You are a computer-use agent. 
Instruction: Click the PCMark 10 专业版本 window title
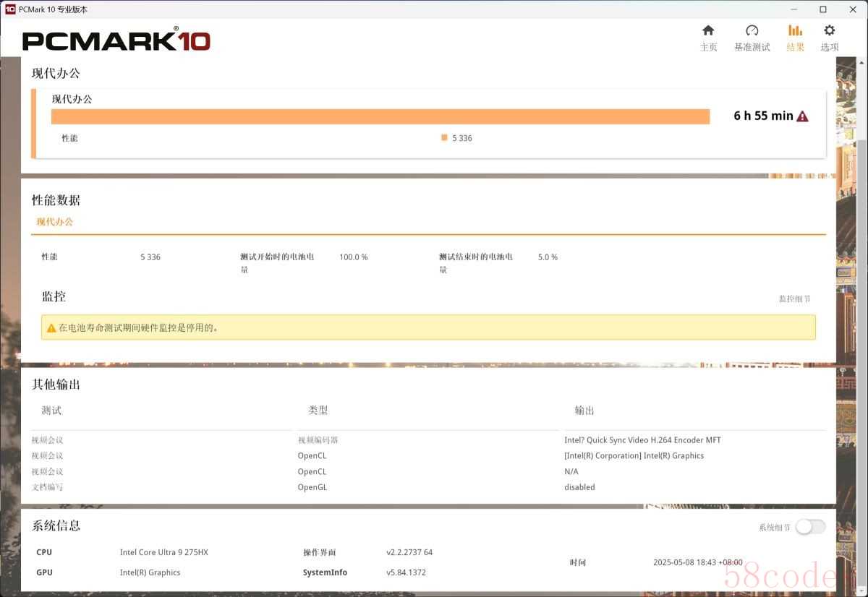click(x=54, y=9)
